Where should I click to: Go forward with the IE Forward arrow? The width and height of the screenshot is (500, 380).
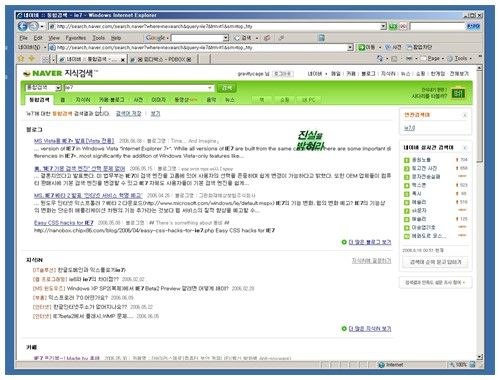(x=33, y=26)
